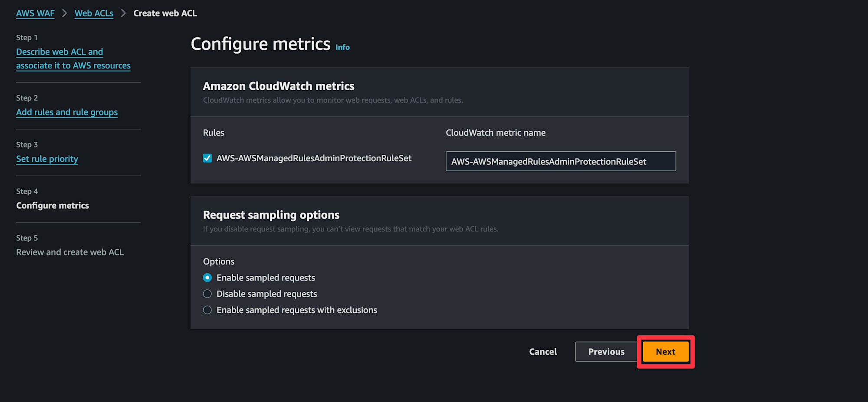Viewport: 868px width, 402px height.
Task: Cancel the web ACL creation
Action: (x=543, y=352)
